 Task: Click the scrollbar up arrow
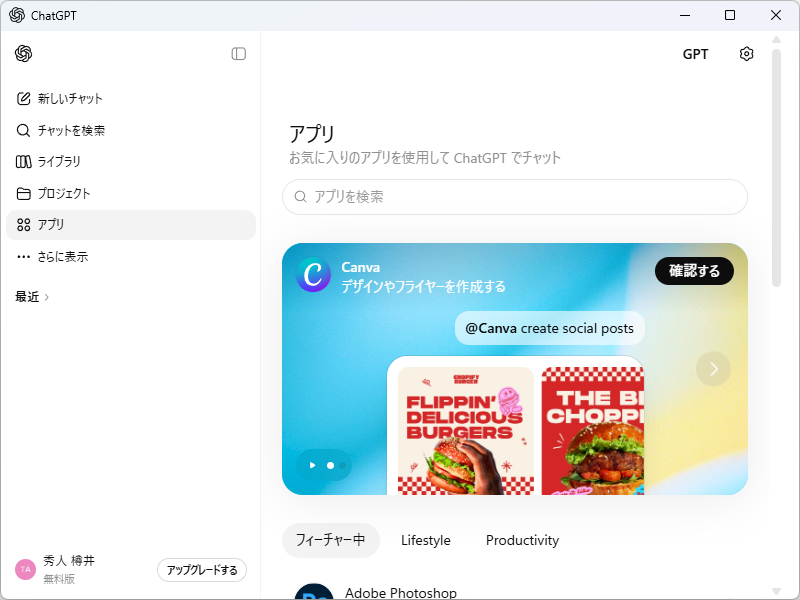[777, 40]
